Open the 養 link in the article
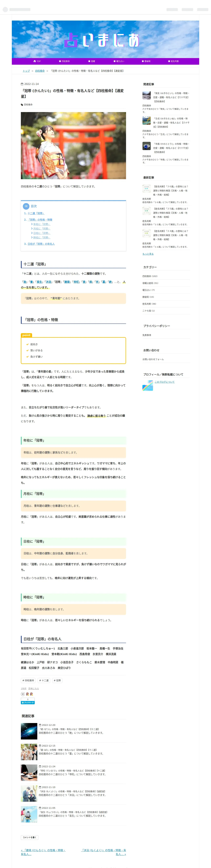Image resolution: width=211 pixels, height=868 pixels. point(32,282)
